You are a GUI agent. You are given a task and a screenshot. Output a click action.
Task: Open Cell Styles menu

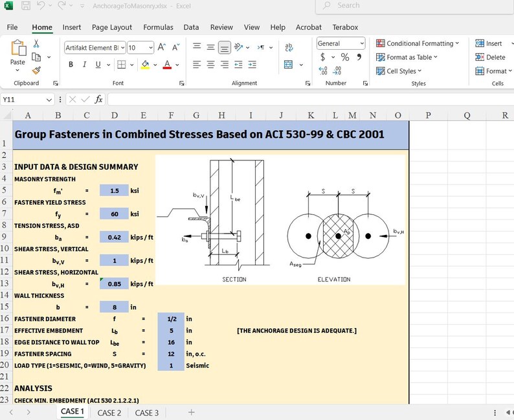point(399,71)
